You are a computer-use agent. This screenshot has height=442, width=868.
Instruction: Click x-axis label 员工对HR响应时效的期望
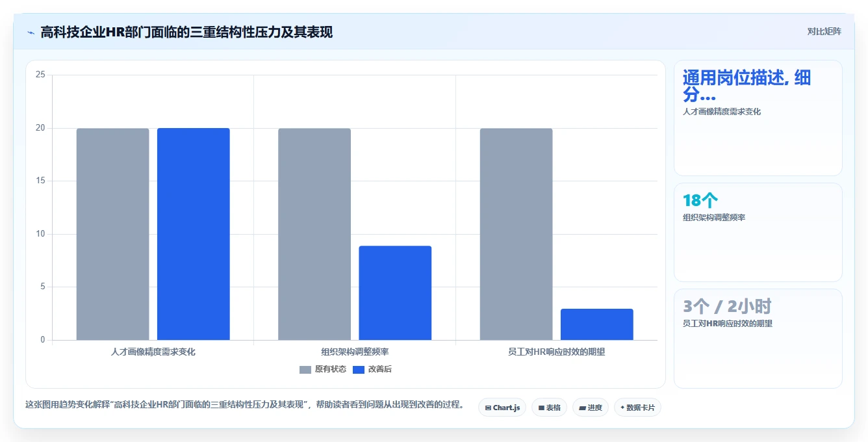pyautogui.click(x=557, y=352)
